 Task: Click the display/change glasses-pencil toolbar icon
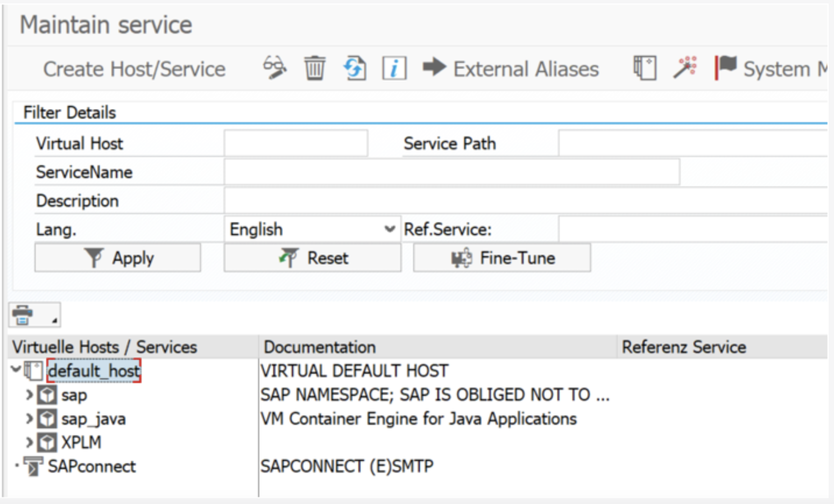(x=275, y=68)
